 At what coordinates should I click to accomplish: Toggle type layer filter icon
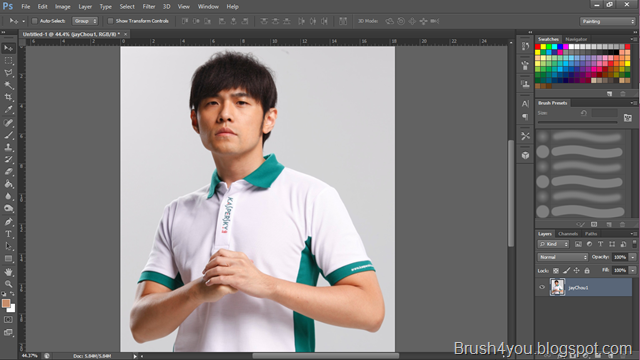click(600, 244)
